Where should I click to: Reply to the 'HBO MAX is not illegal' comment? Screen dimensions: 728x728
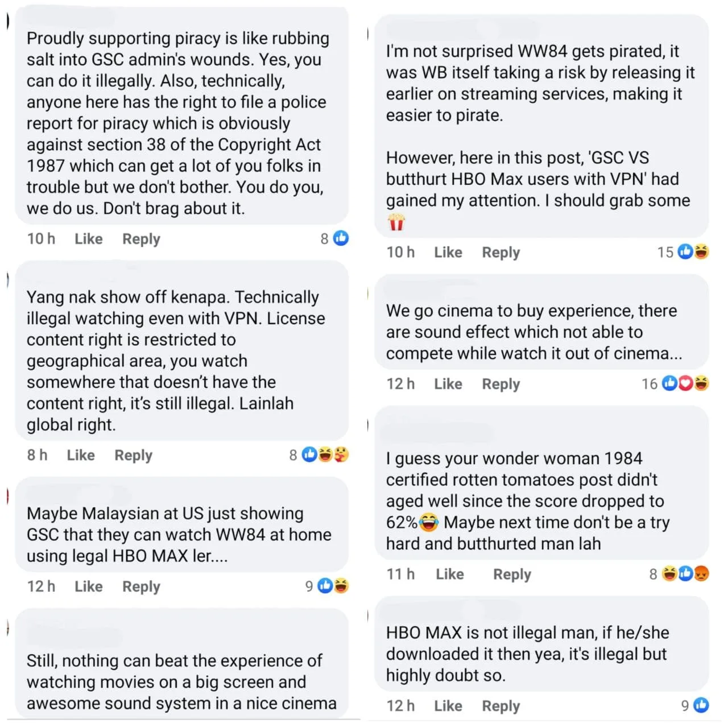pyautogui.click(x=500, y=706)
